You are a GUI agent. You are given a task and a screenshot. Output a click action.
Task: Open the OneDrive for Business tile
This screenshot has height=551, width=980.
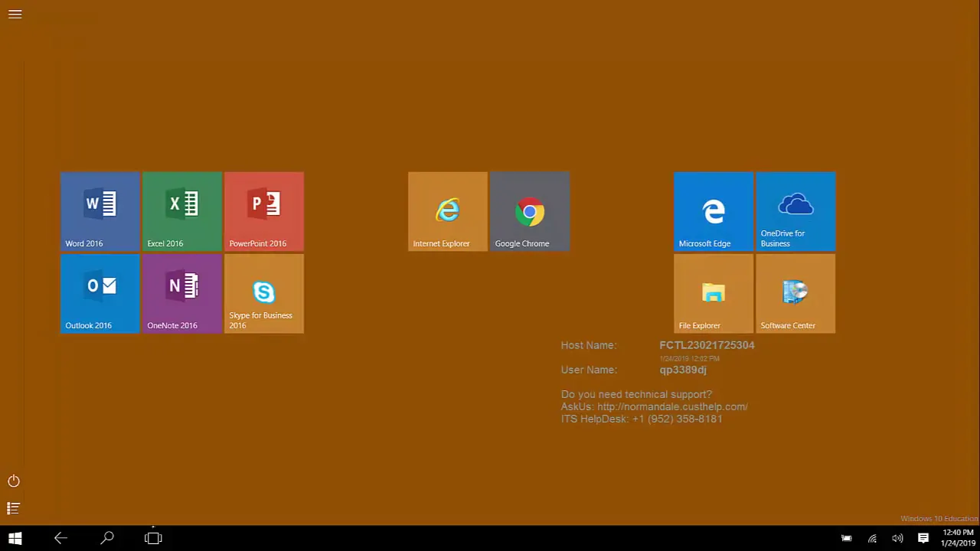(x=795, y=211)
